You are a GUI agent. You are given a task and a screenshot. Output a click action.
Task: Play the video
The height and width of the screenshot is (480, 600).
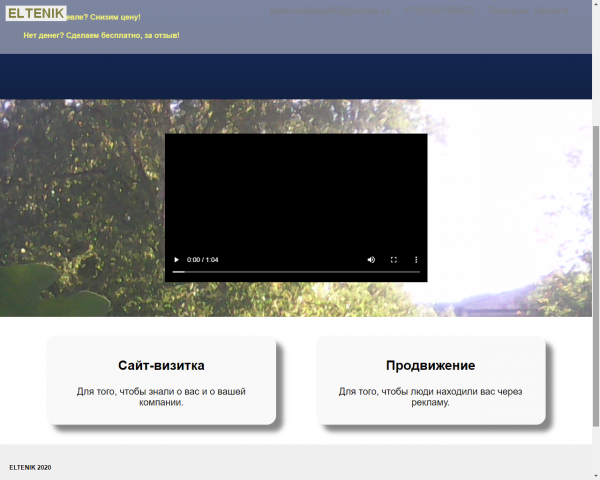pos(176,260)
